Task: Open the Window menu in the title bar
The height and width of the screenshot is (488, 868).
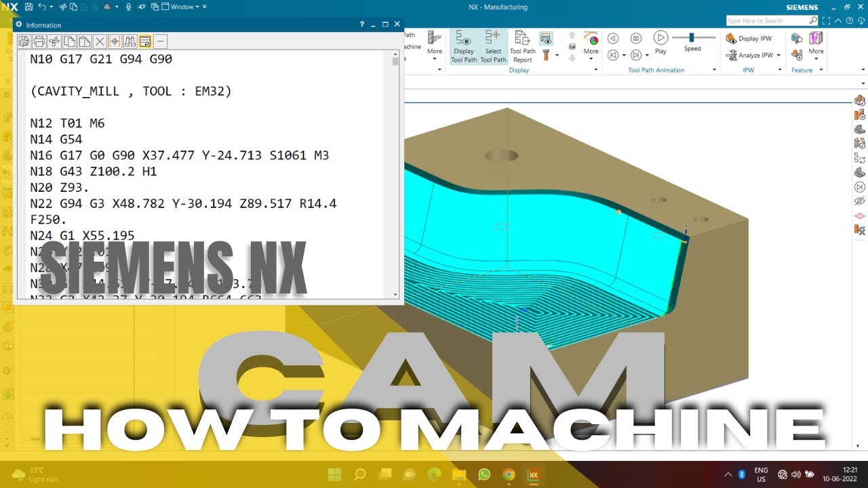Action: point(182,7)
